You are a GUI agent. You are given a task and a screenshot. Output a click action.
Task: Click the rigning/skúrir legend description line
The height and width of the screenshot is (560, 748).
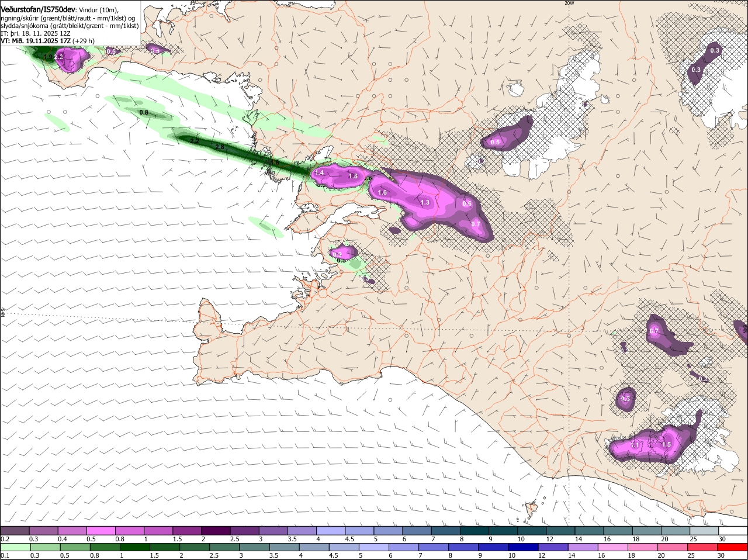68,18
